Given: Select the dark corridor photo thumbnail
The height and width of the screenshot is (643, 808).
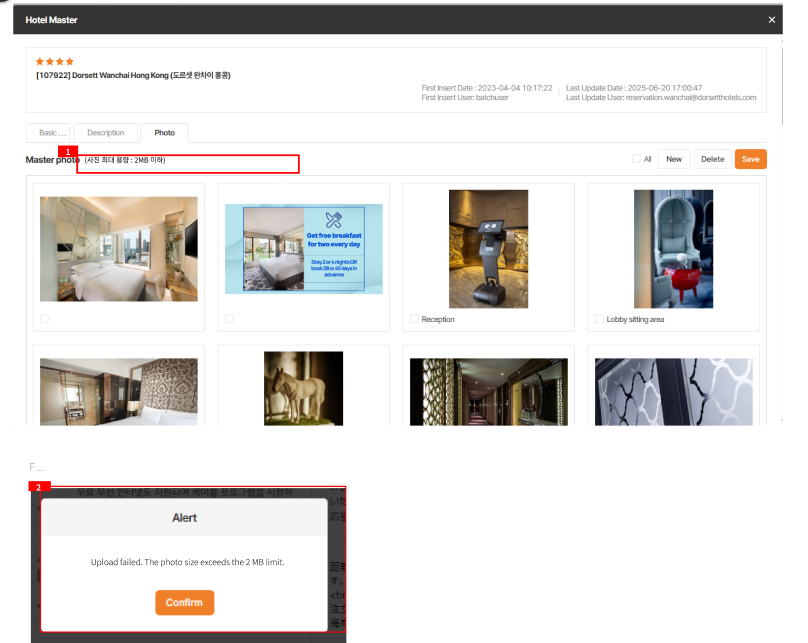Looking at the screenshot, I should coord(488,392).
